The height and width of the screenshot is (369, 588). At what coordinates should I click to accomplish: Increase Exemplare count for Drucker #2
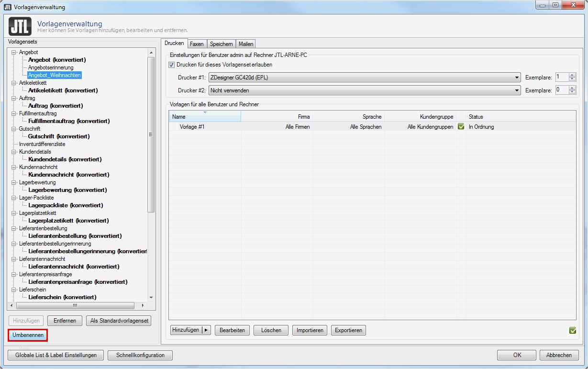click(573, 88)
